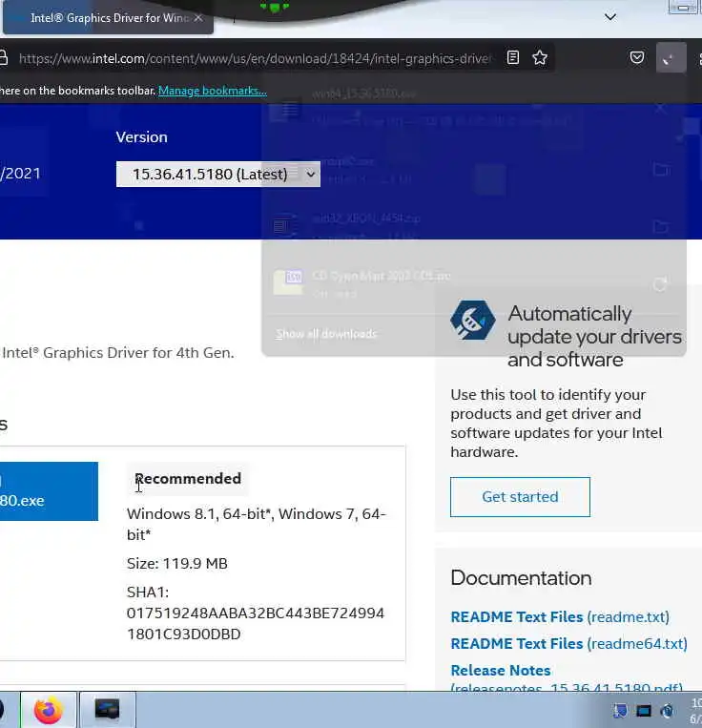The width and height of the screenshot is (702, 728).
Task: Click the Use this tool to identify paragraph
Action: coord(556,424)
